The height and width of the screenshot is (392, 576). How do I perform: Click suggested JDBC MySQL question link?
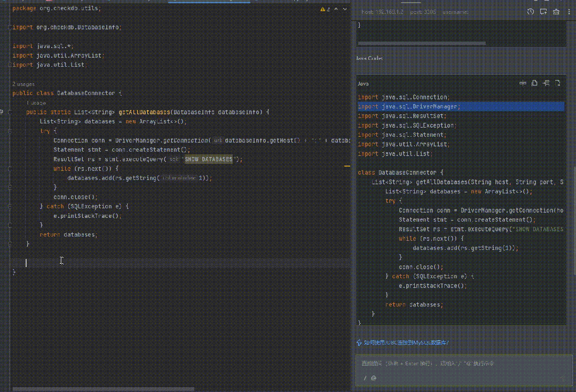(x=406, y=342)
